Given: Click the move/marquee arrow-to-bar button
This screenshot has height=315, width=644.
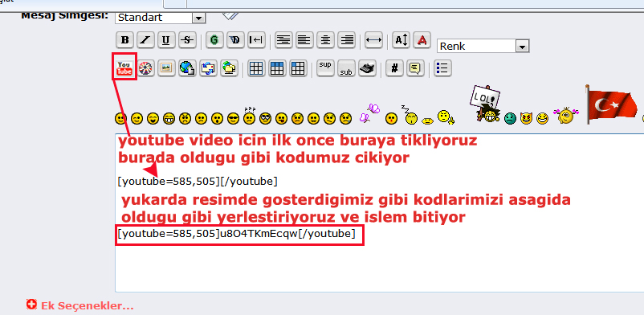Looking at the screenshot, I should pos(256,40).
